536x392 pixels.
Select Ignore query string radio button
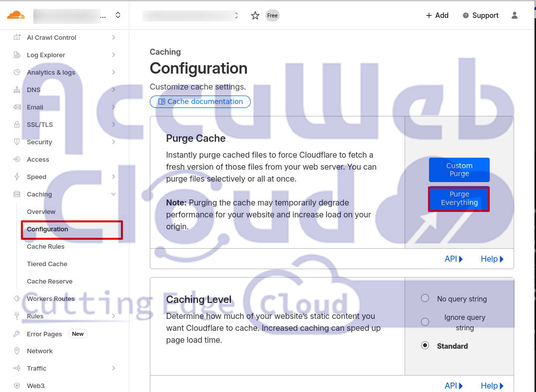pyautogui.click(x=425, y=322)
